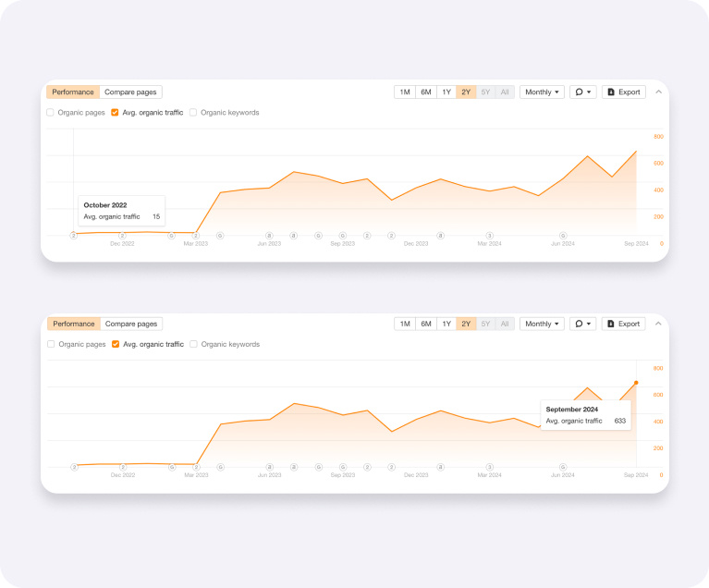This screenshot has height=588, width=709.
Task: Set top chart range to 1Y
Action: click(446, 92)
